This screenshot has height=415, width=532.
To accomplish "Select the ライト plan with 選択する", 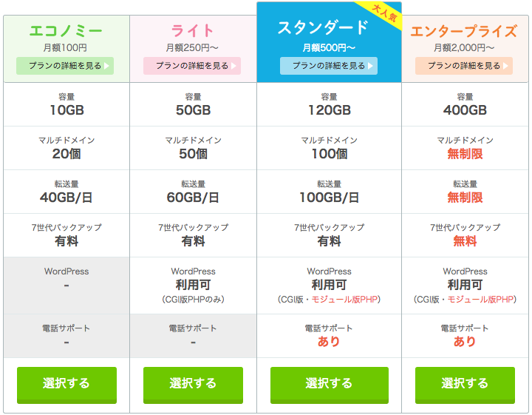I will pos(193,385).
